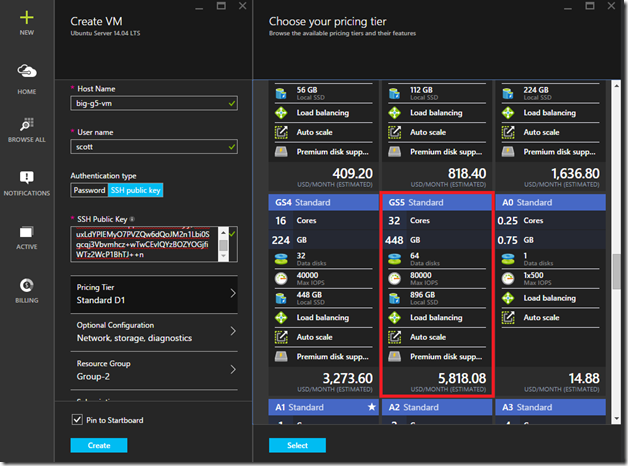Select the A0 Standard pricing tile
628x466 pixels.
tap(550, 295)
